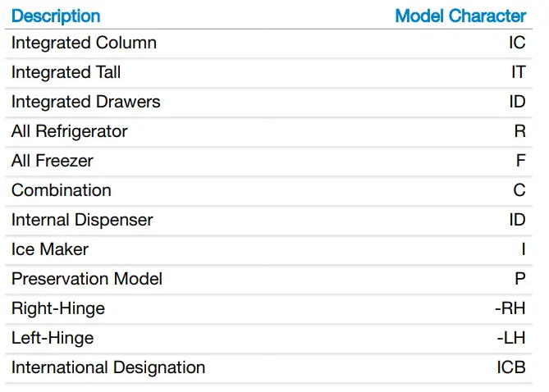Select the Integrated Drawers description
549x392 pixels.
coord(85,102)
